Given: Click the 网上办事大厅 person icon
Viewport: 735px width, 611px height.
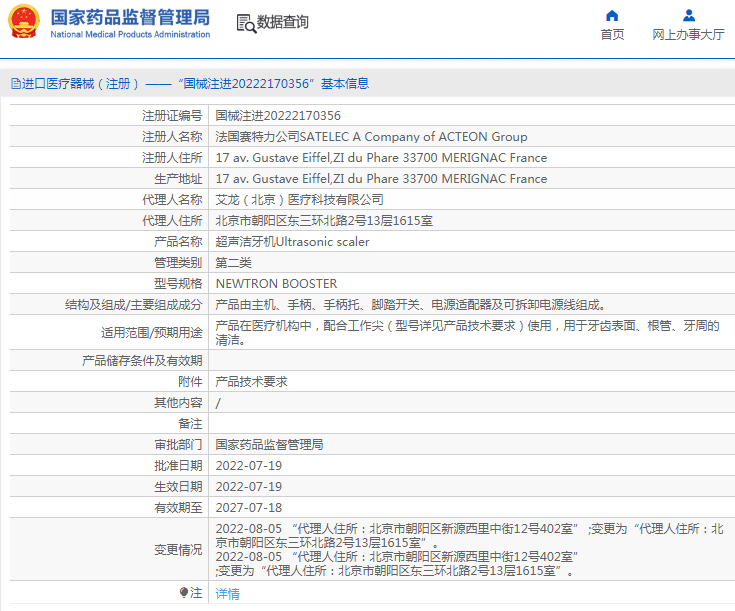Looking at the screenshot, I should [688, 15].
